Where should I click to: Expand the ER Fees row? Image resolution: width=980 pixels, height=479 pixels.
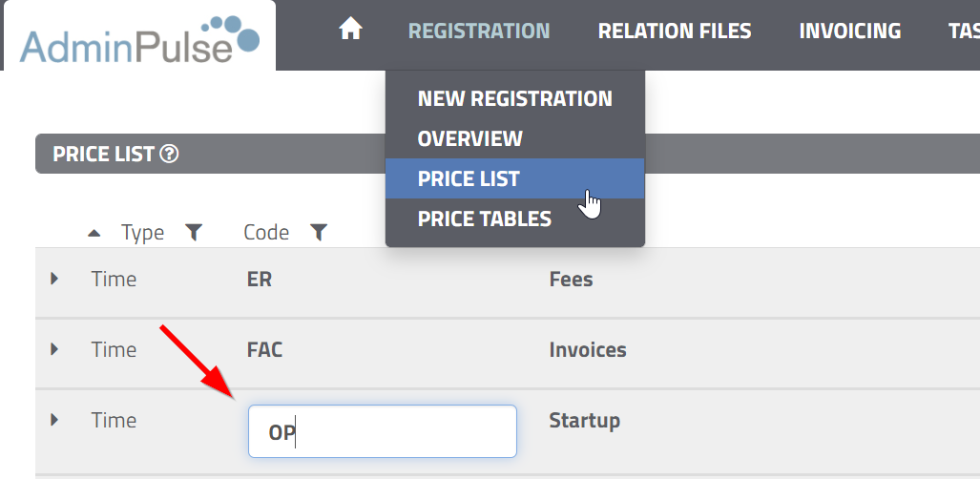click(x=54, y=279)
